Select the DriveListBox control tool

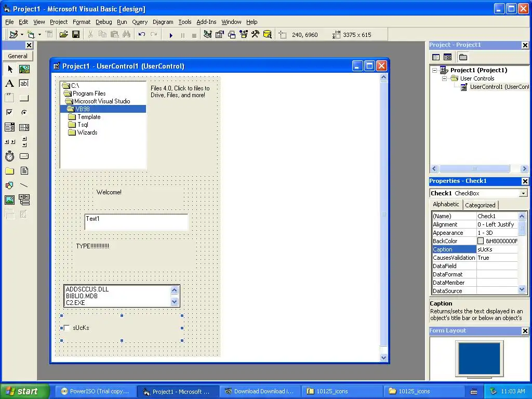(x=24, y=156)
